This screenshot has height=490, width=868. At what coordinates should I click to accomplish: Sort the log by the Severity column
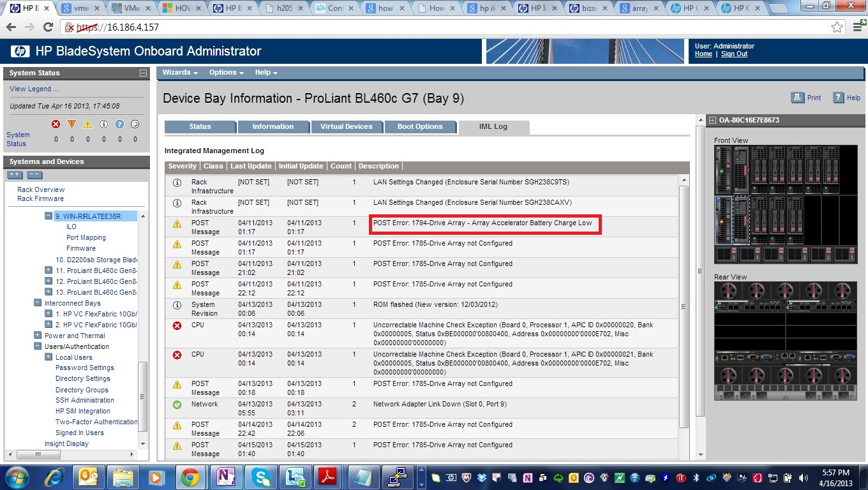(183, 166)
